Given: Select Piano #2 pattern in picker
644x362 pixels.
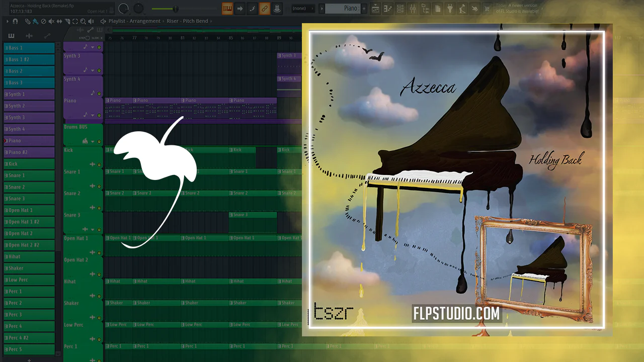Looking at the screenshot, I should click(x=29, y=152).
